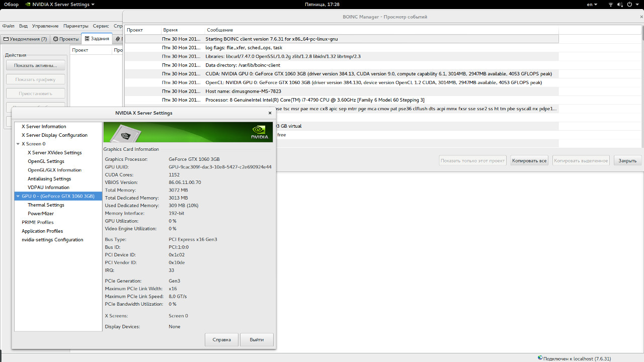Click the CUDA Cores value 1152

pyautogui.click(x=174, y=174)
